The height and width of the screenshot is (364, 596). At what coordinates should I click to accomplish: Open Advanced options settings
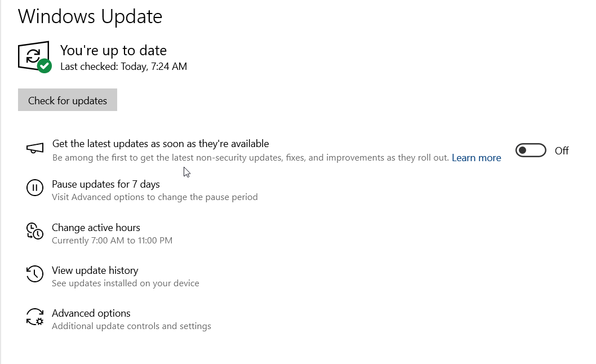91,313
